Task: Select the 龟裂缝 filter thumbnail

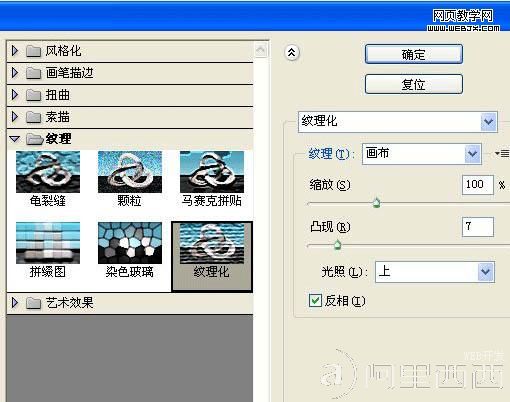Action: 48,172
